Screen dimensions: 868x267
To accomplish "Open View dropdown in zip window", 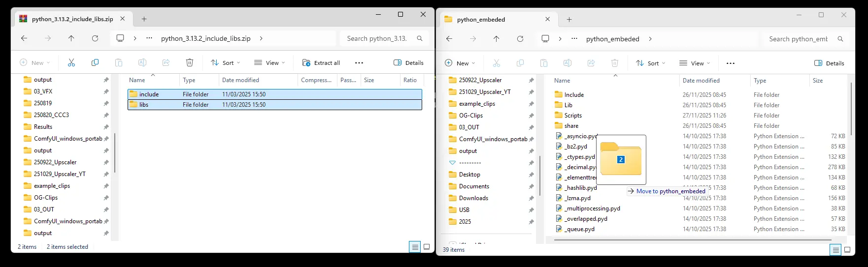I will tap(269, 63).
